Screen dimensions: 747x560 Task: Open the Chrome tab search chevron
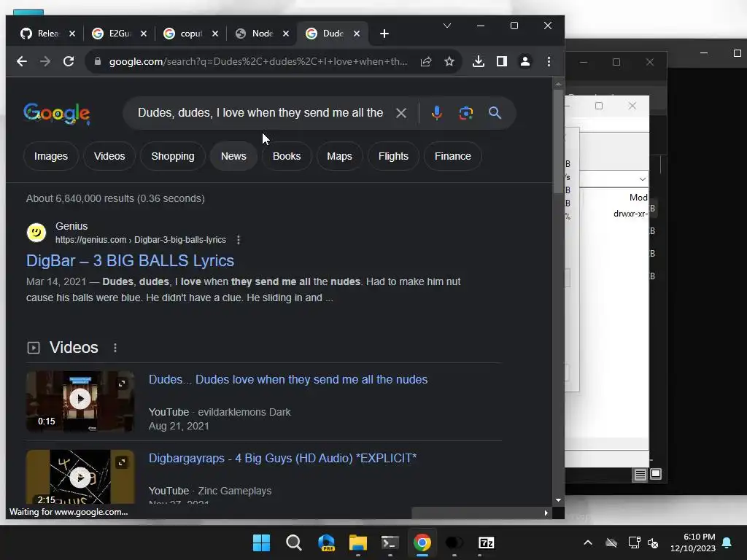447,26
